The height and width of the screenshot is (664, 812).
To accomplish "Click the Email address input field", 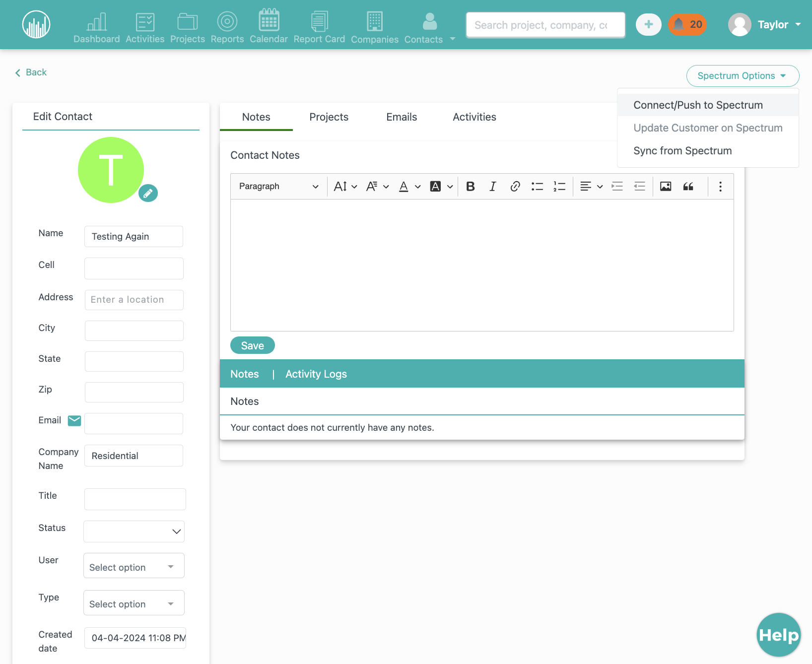I will 134,424.
